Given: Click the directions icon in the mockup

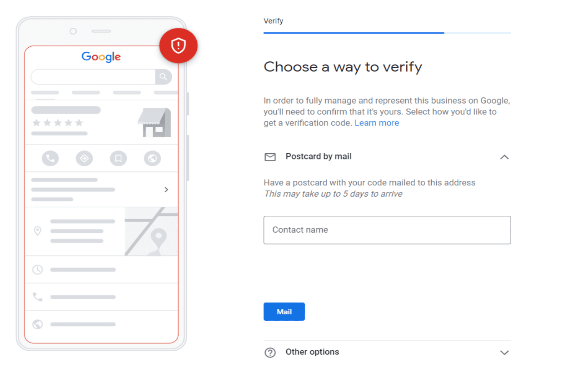Looking at the screenshot, I should (x=84, y=158).
